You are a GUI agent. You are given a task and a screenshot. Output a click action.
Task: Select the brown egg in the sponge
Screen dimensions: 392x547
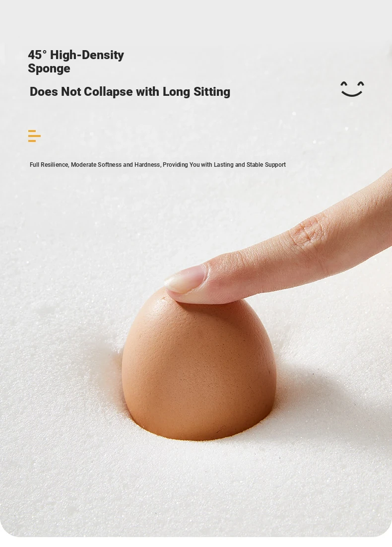199,364
